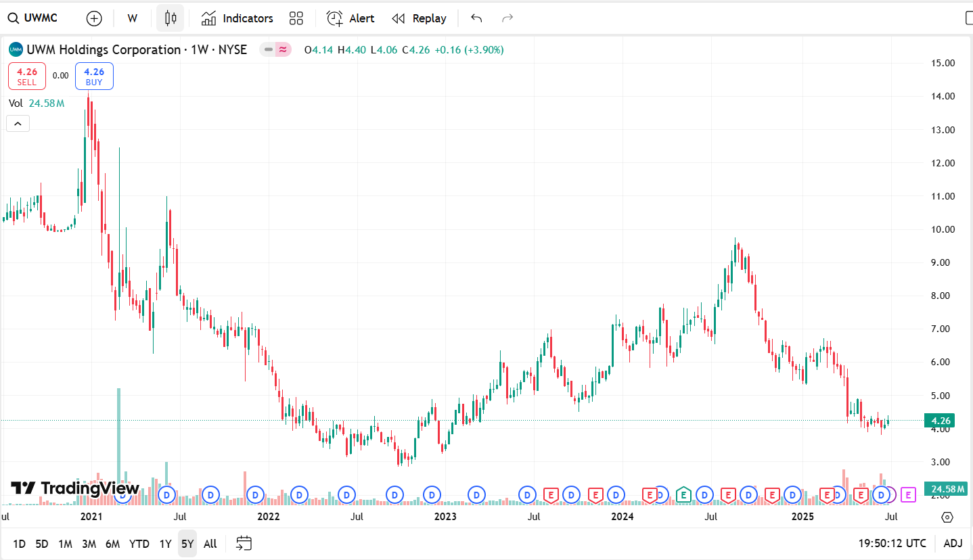Open the indicator templates grid icon
Screen dimensions: 973x560
[x=296, y=18]
